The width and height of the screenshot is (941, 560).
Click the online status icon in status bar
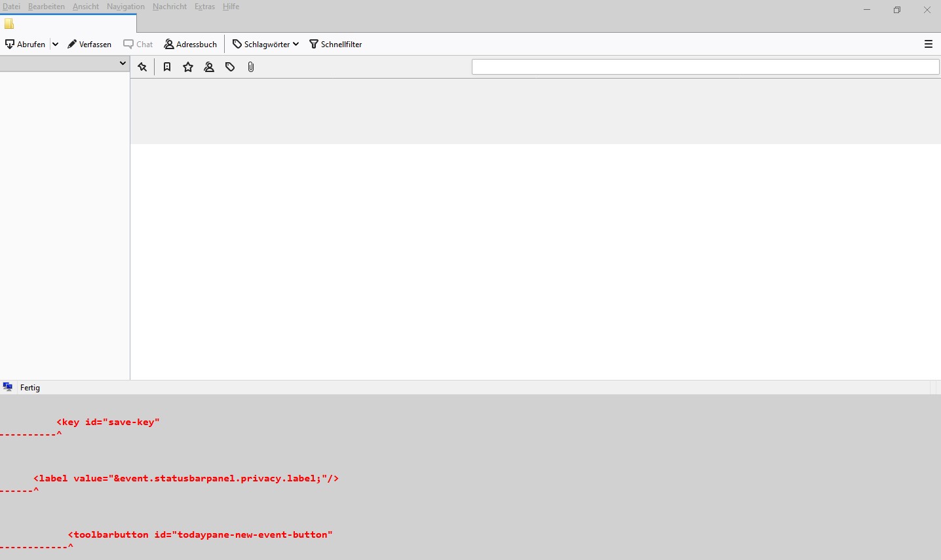click(8, 387)
